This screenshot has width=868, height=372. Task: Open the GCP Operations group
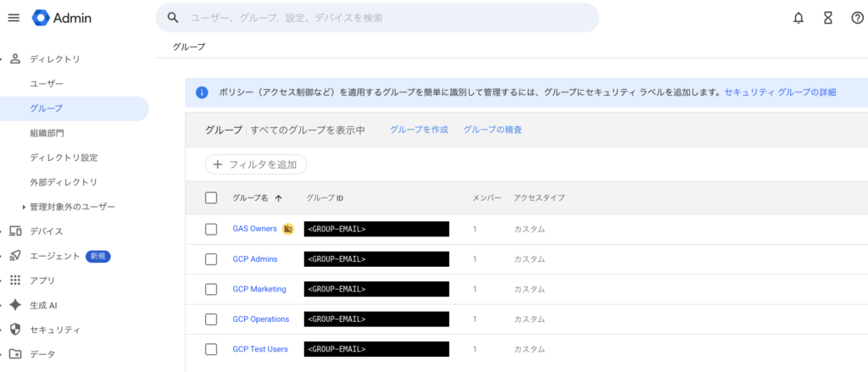[x=261, y=319]
